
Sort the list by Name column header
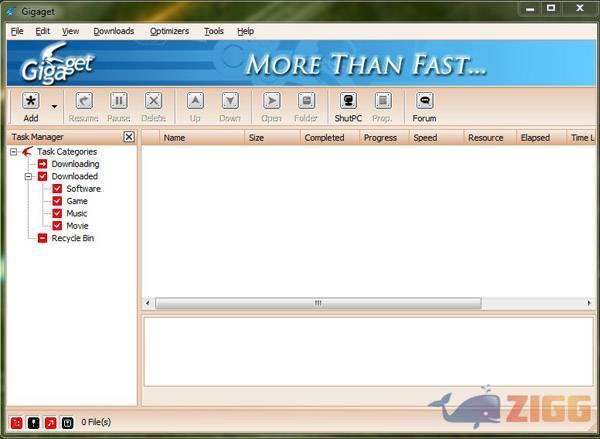coord(175,137)
